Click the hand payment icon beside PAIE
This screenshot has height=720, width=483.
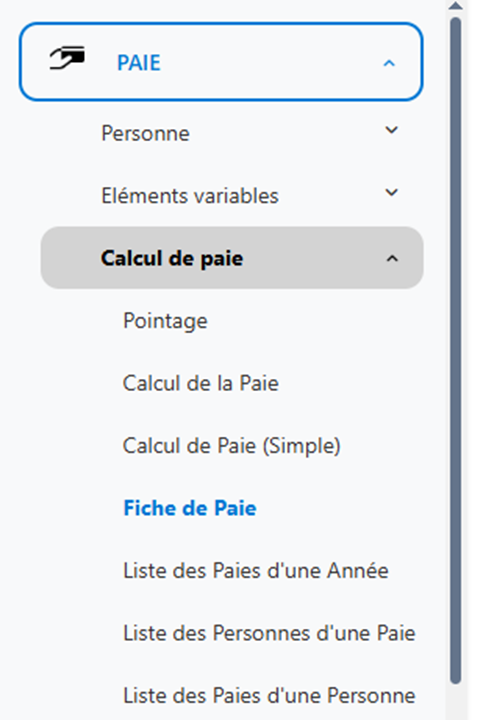tap(67, 58)
